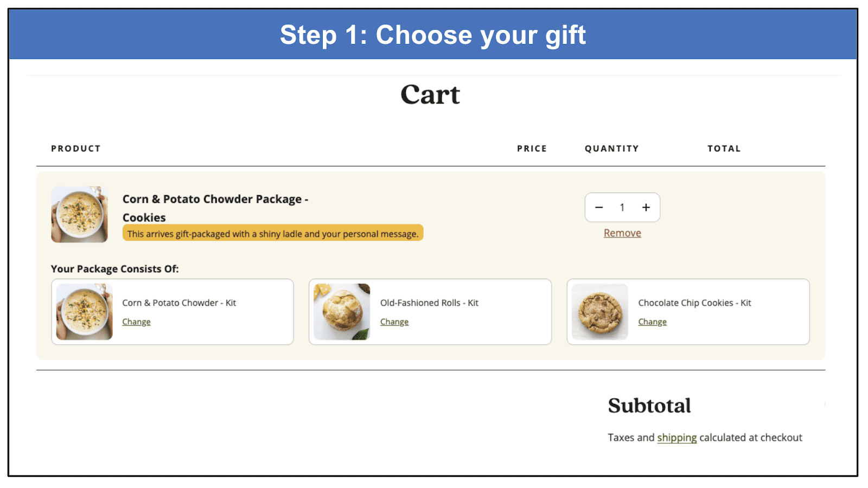Screen dimensions: 868x488
Task: Click the Chocolate Chip Cookies kit image
Action: click(x=600, y=312)
